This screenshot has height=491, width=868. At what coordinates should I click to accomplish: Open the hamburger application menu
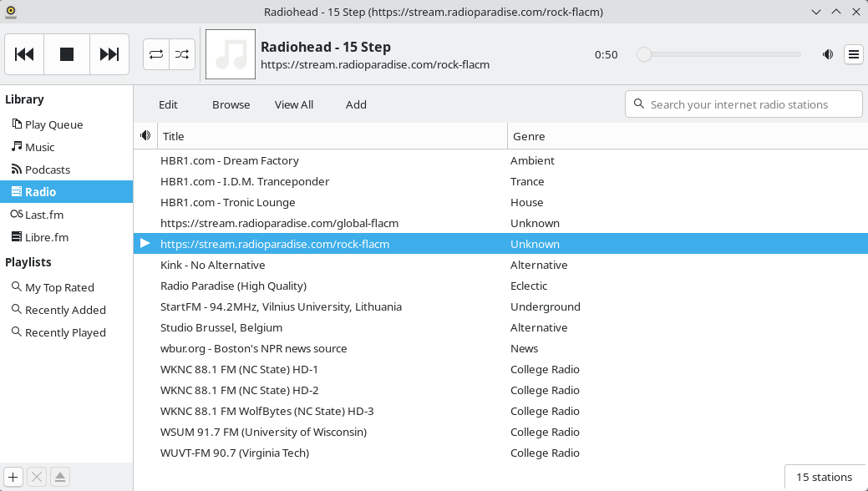pos(854,54)
